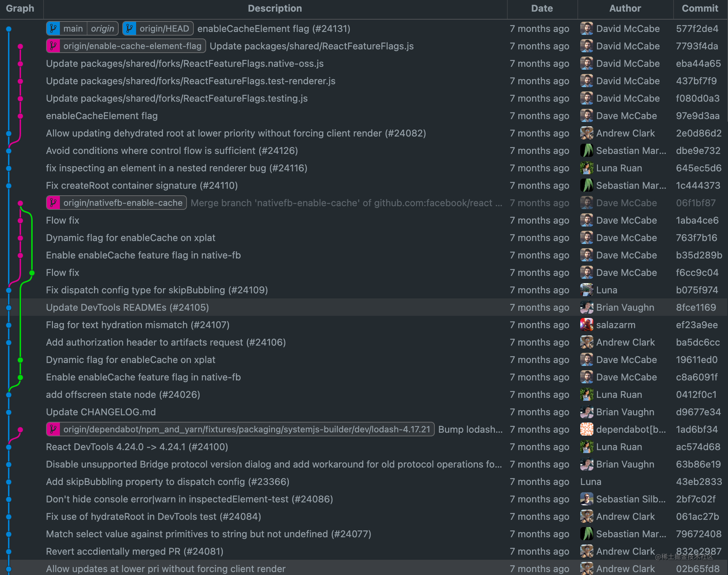Select commit "Update packages/shared/forks/ReactFeatureFlags.testing.js"
This screenshot has height=575, width=728.
[x=177, y=98]
